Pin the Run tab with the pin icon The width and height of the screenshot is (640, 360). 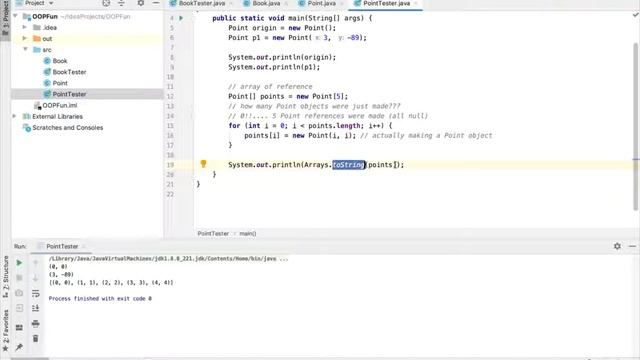point(19,347)
